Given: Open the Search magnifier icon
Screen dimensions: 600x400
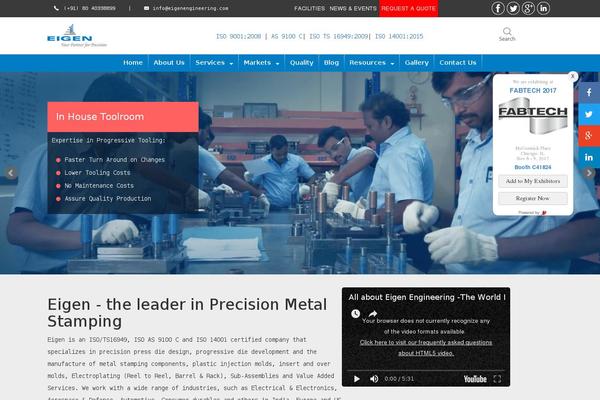Looking at the screenshot, I should [507, 31].
